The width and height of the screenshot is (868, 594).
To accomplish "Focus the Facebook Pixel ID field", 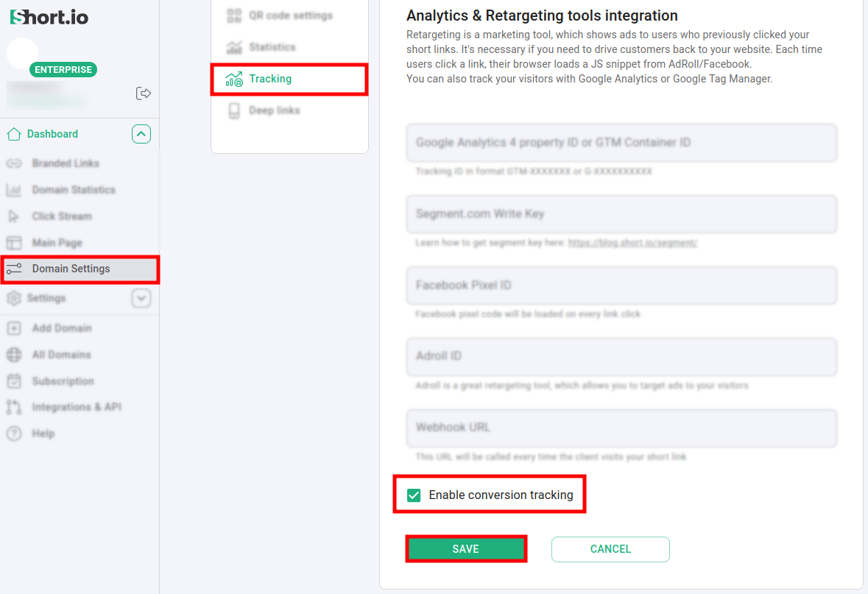I will [621, 286].
